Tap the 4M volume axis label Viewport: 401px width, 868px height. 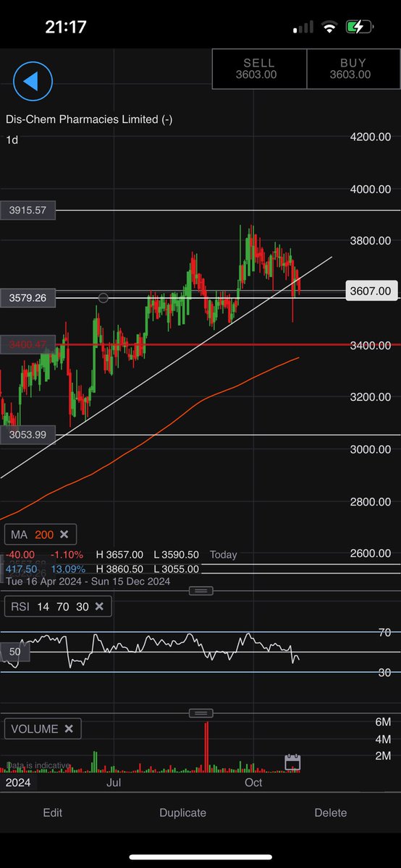tap(384, 739)
